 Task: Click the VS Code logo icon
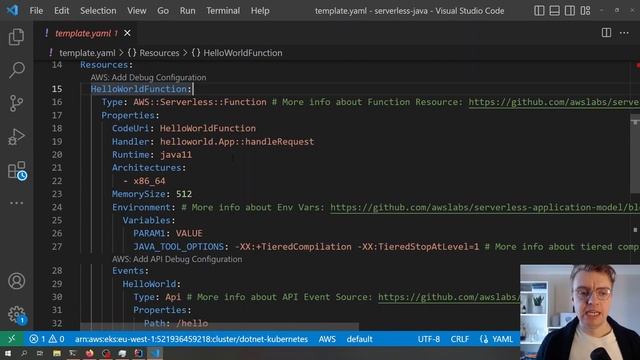tap(12, 10)
